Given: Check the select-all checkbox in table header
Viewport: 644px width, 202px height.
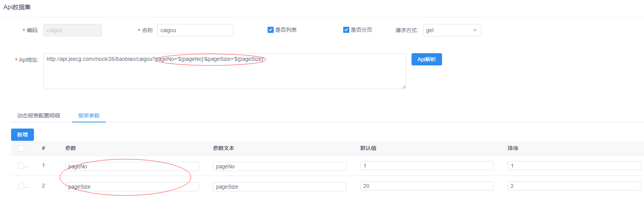Looking at the screenshot, I should [x=21, y=148].
